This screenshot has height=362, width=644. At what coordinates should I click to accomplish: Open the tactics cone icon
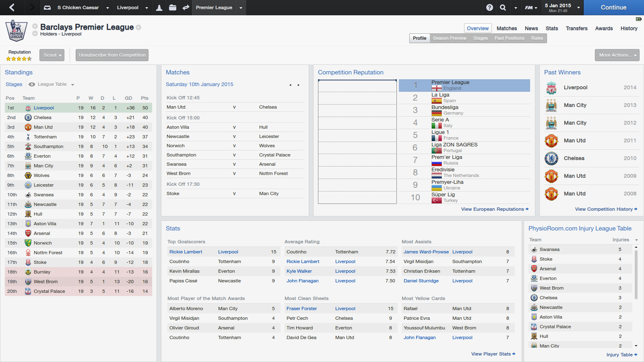click(159, 8)
